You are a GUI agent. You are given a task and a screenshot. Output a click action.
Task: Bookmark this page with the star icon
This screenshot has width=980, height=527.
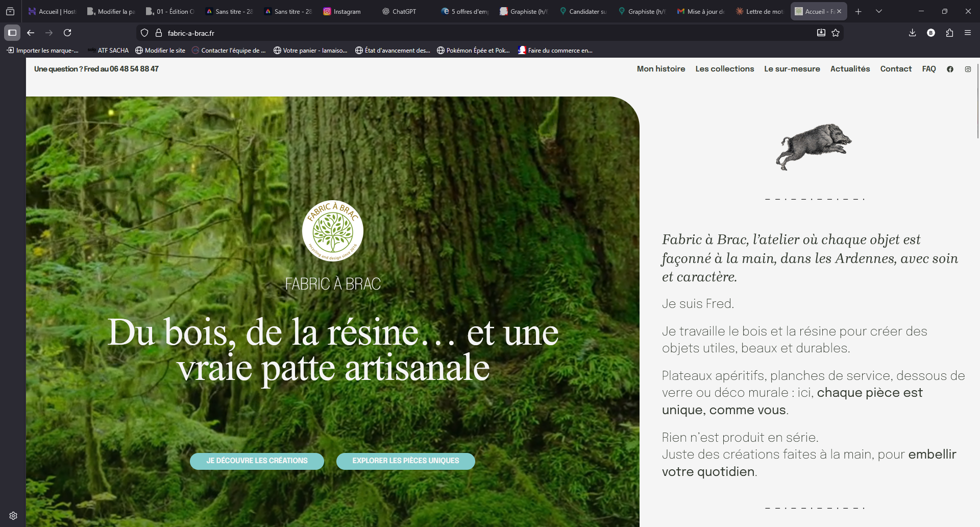tap(836, 33)
